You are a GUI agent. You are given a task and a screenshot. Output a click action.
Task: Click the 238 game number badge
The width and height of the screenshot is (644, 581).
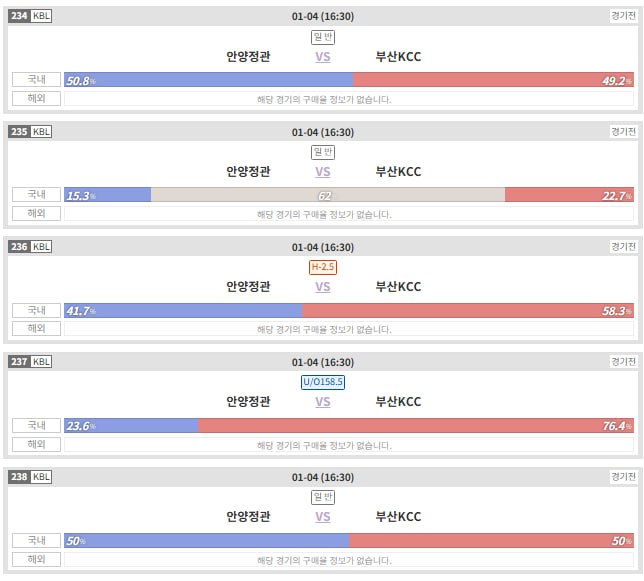pyautogui.click(x=19, y=476)
